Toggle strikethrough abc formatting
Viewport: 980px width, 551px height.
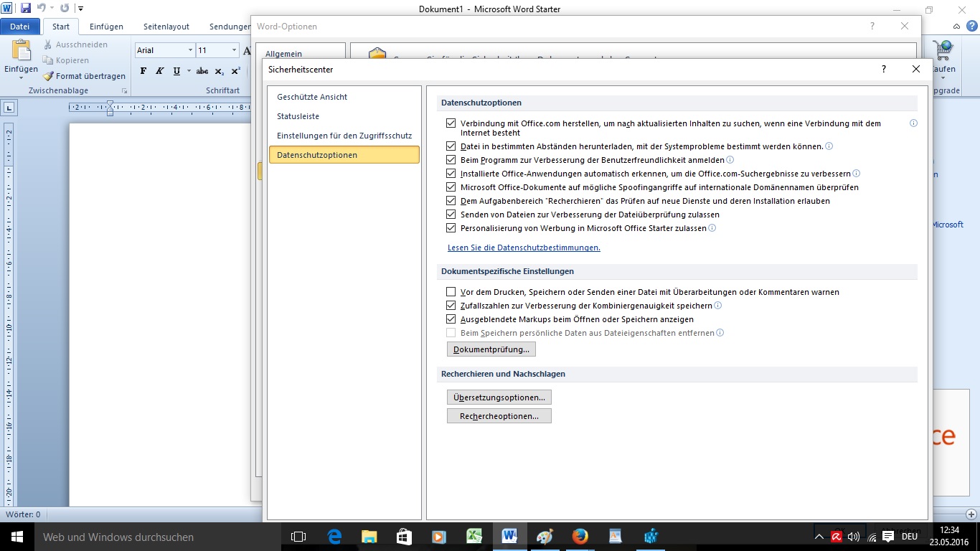(202, 71)
